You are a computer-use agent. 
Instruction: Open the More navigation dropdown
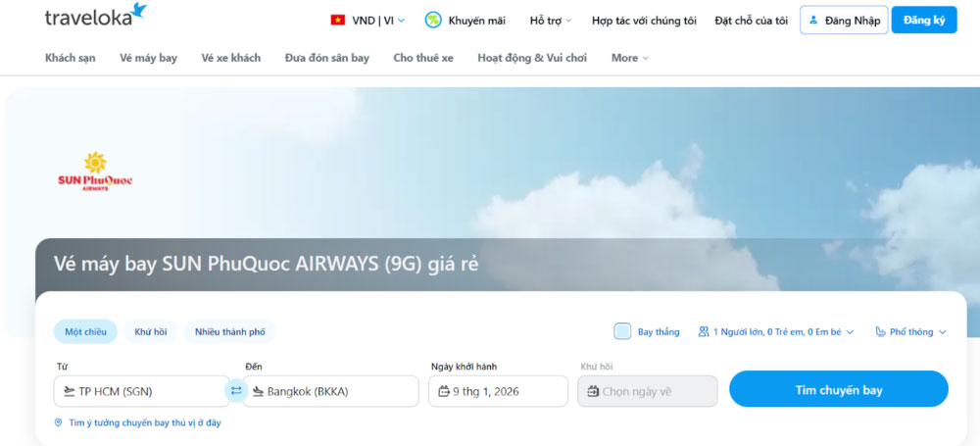(629, 58)
